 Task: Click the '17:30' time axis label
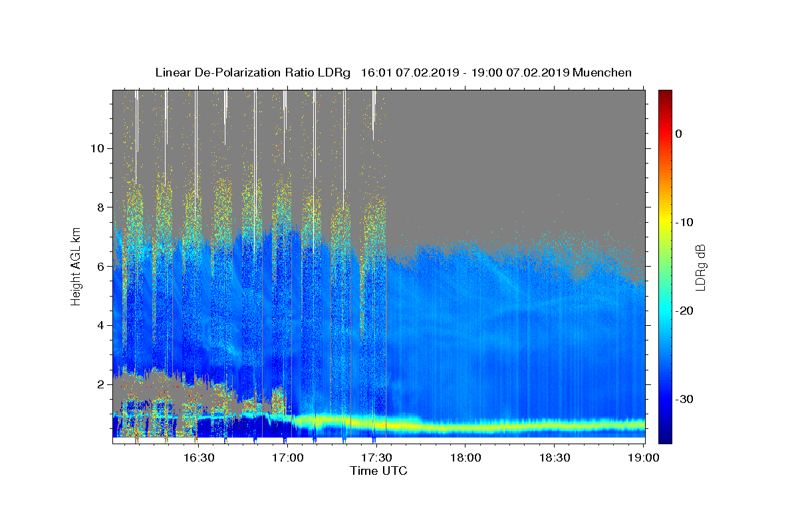point(376,458)
